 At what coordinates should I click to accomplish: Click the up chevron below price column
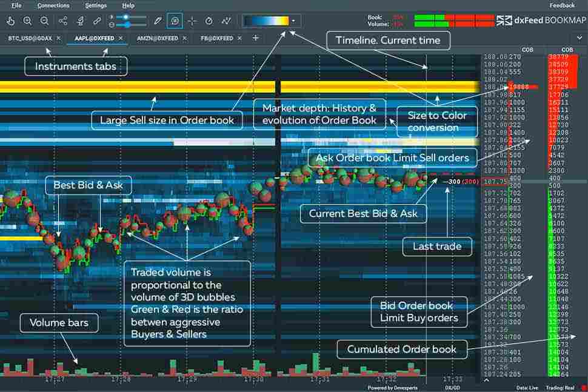486,380
